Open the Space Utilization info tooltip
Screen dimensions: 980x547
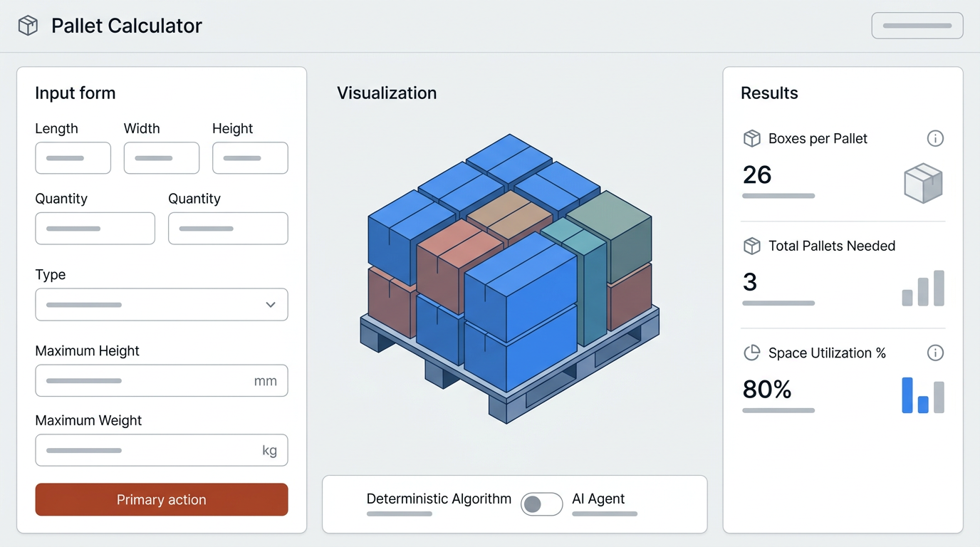pyautogui.click(x=935, y=353)
